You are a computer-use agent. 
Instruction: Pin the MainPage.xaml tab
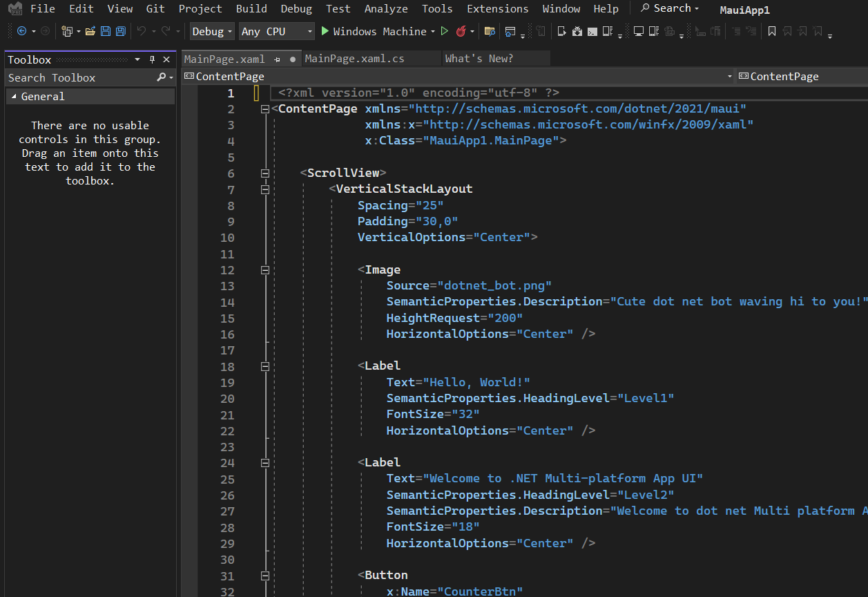click(277, 59)
